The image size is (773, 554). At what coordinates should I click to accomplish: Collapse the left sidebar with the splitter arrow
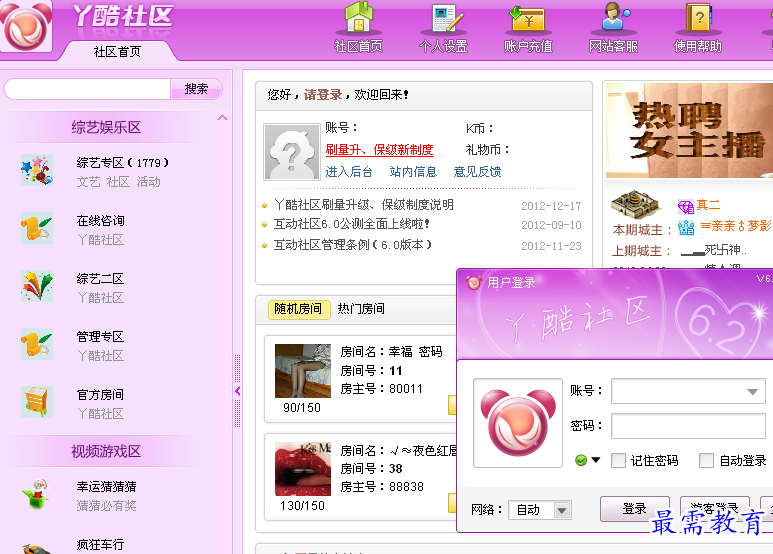pos(237,391)
